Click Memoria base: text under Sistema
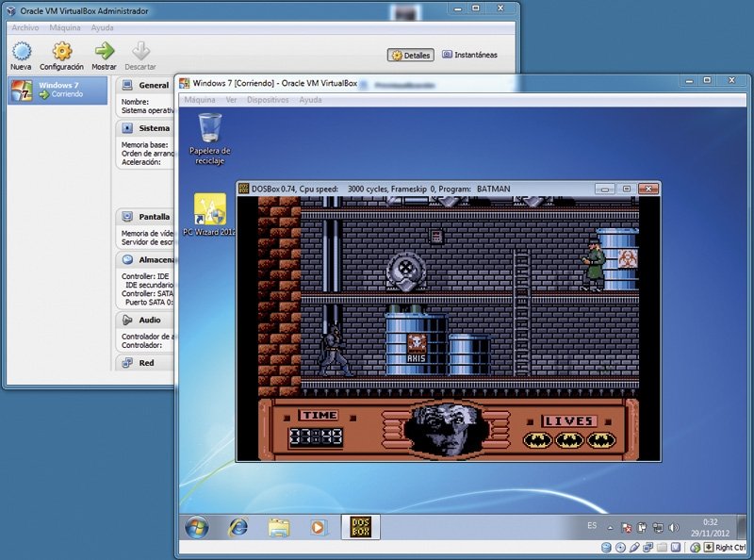 [x=145, y=145]
